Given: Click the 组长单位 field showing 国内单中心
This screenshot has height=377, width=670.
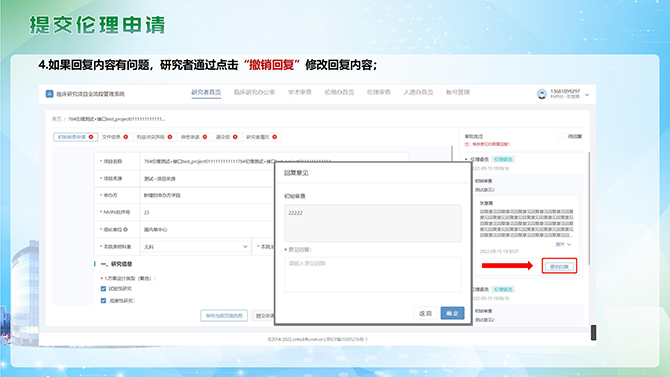Looking at the screenshot, I should [207, 230].
